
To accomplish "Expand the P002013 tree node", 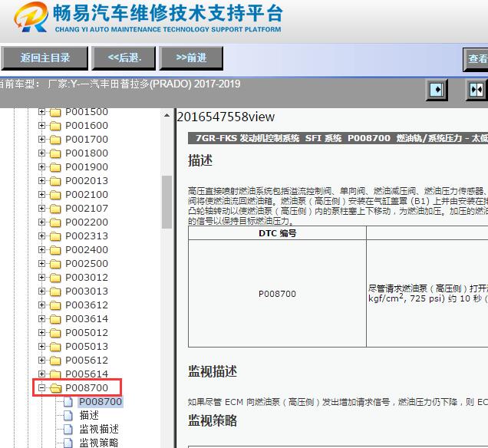I will pos(41,181).
